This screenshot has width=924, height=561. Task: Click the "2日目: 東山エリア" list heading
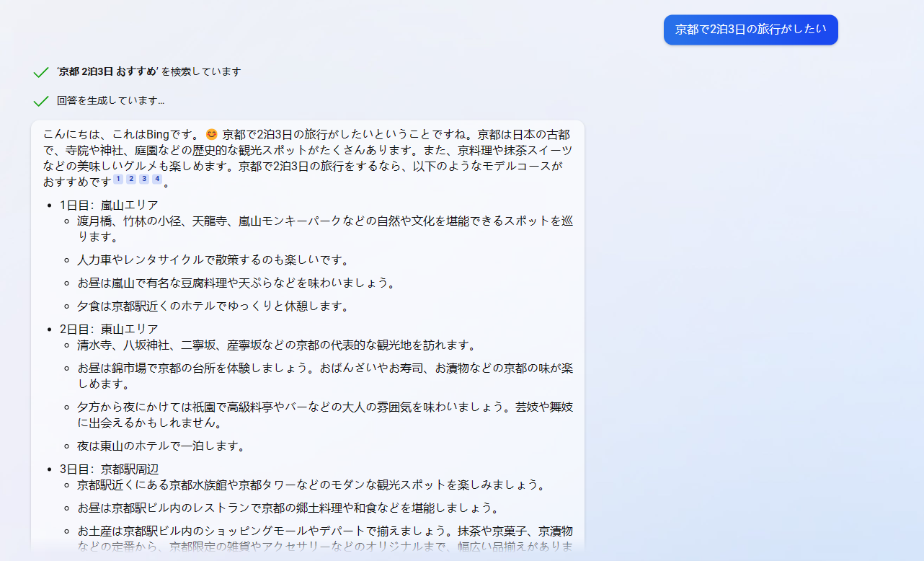click(x=107, y=328)
